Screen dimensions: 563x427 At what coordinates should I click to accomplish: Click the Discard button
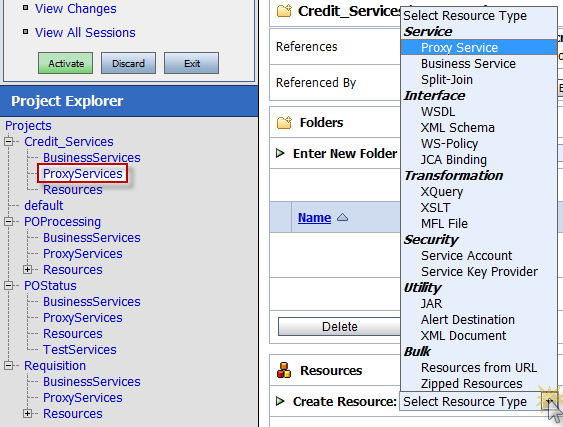click(x=128, y=63)
